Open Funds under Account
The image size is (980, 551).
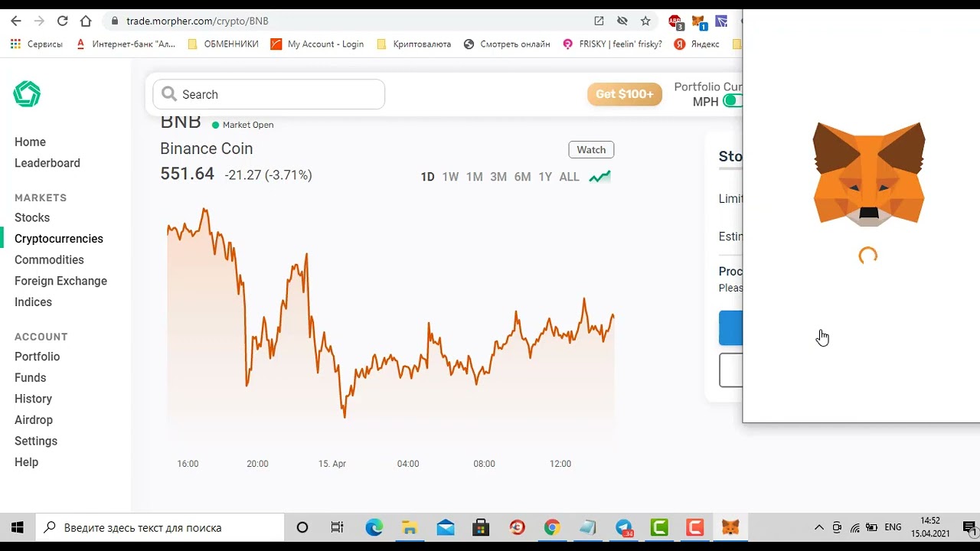[x=31, y=378]
